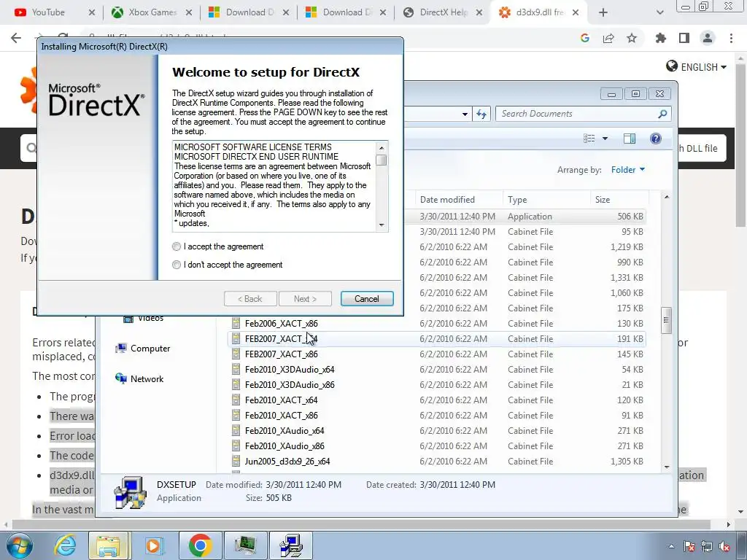Sort by Size column header
Image resolution: width=747 pixels, height=560 pixels.
point(620,200)
